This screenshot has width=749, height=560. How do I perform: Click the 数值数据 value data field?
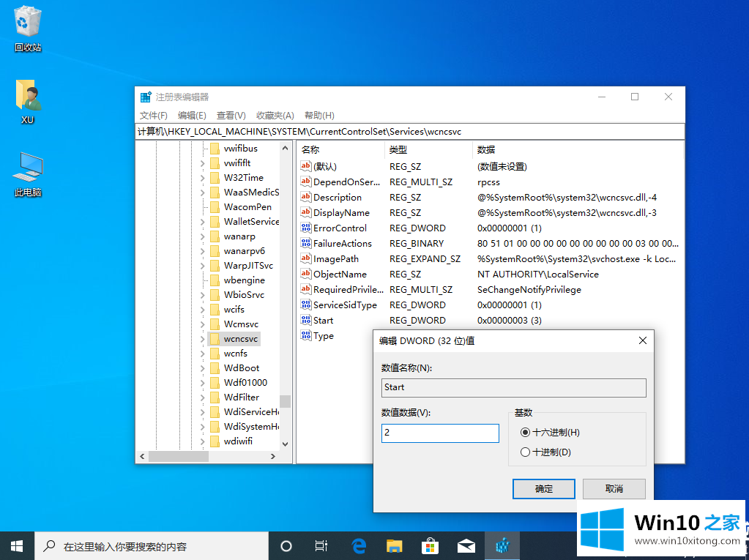pos(440,433)
